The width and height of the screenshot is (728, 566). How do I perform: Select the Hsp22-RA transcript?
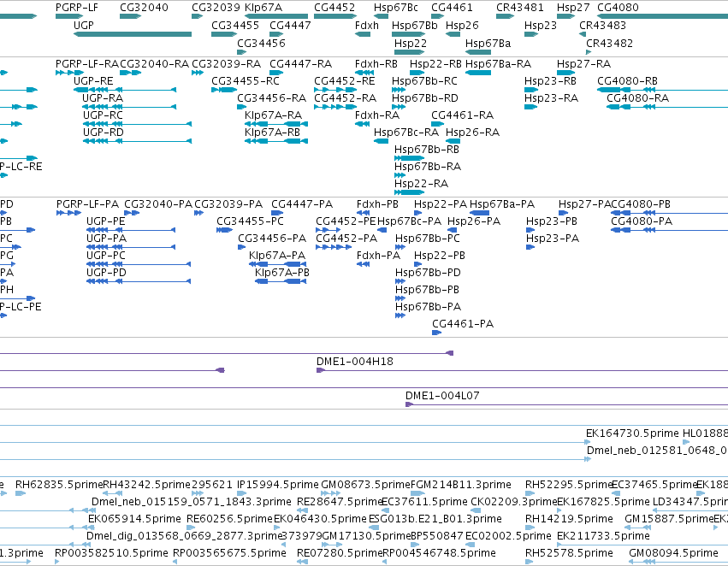tap(409, 192)
